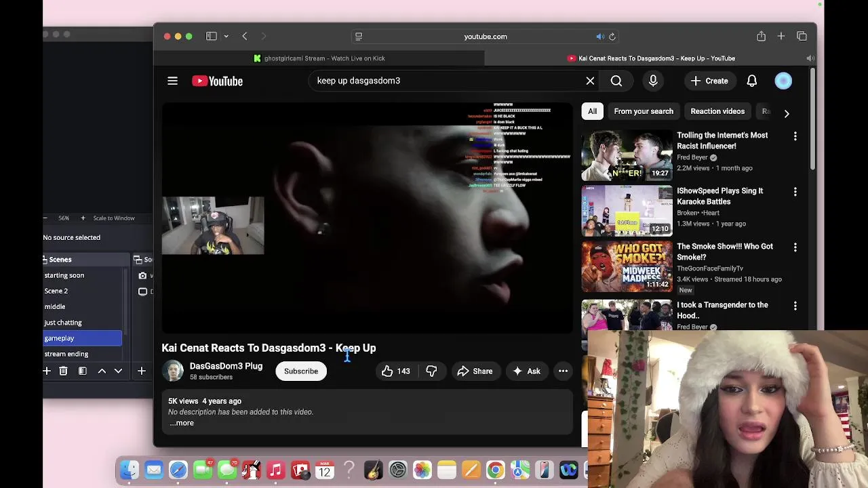
Task: Open options for Trolling the Internet's video
Action: click(x=795, y=136)
